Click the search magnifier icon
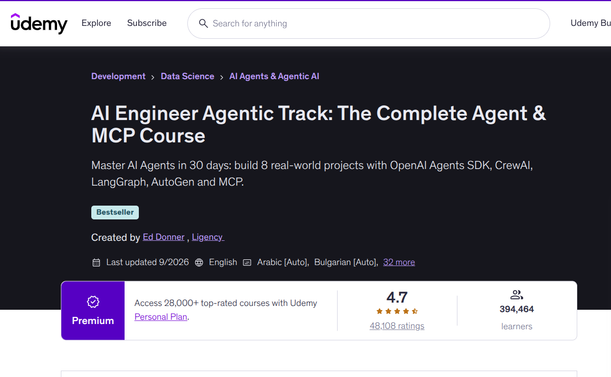The height and width of the screenshot is (377, 611). tap(203, 23)
